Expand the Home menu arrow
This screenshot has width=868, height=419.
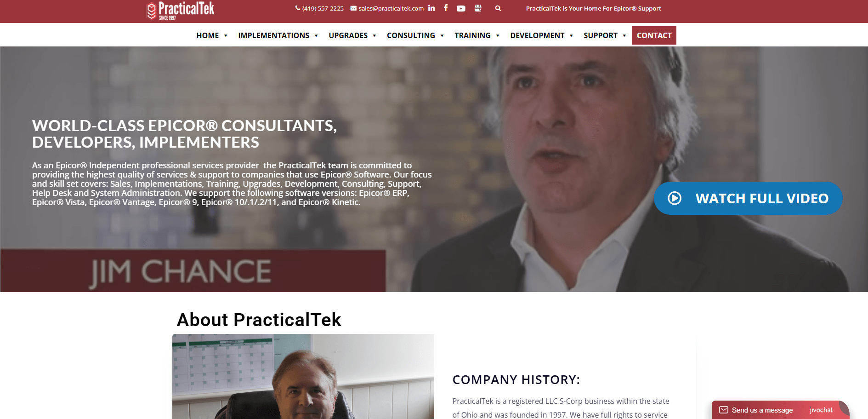click(226, 36)
